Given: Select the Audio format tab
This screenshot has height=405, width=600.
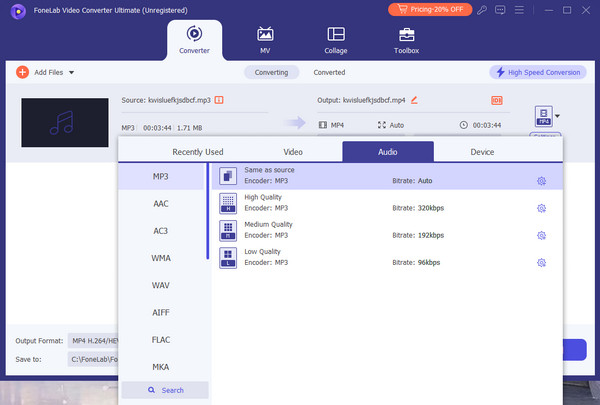Looking at the screenshot, I should pos(388,152).
